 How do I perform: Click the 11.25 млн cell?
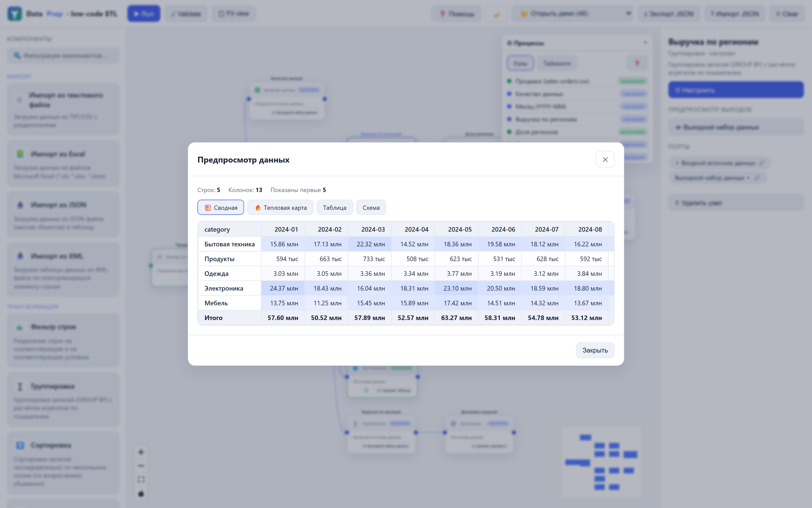(x=326, y=303)
